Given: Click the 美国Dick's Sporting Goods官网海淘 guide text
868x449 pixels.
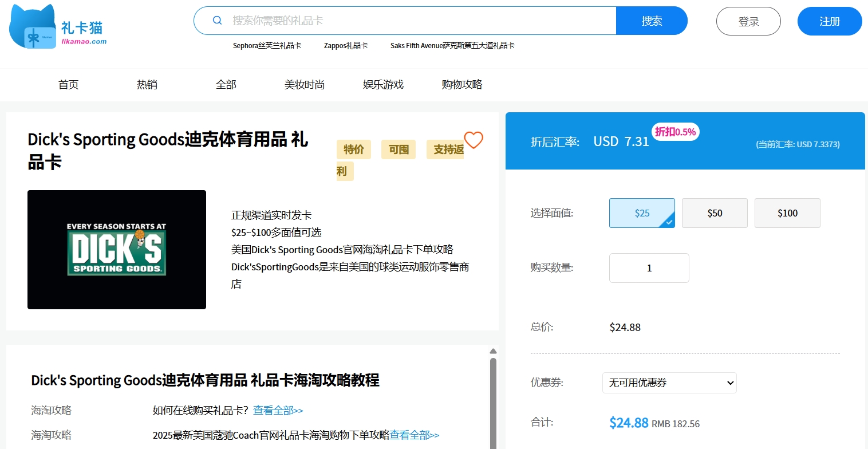Looking at the screenshot, I should tap(342, 250).
